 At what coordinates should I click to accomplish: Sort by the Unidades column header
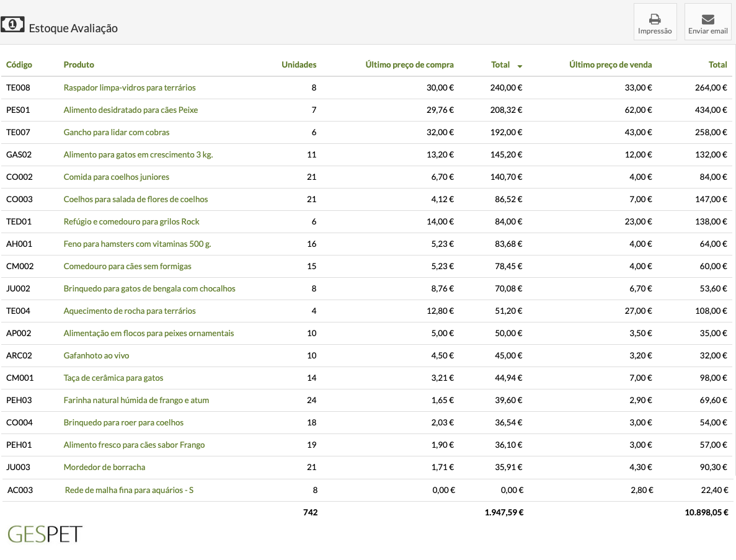point(299,64)
